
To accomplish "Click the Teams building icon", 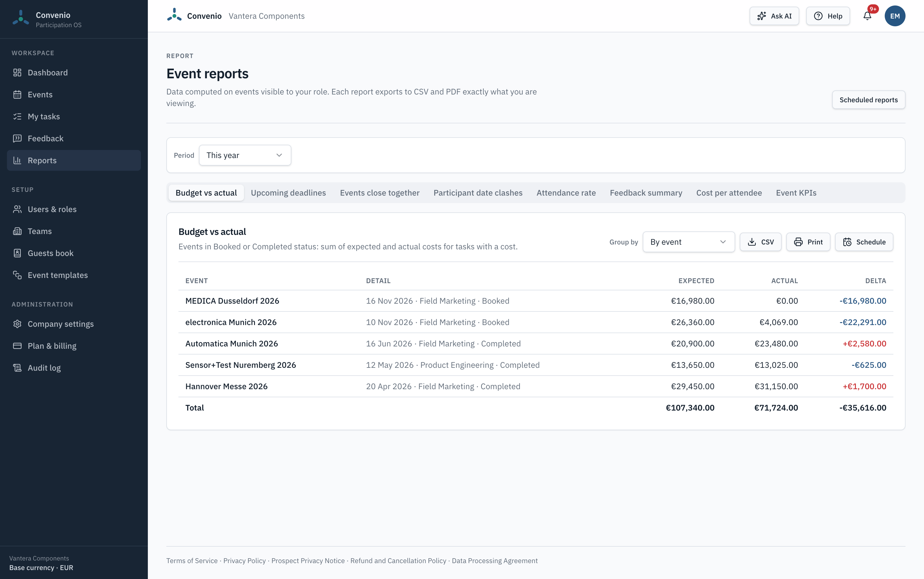I will point(17,231).
